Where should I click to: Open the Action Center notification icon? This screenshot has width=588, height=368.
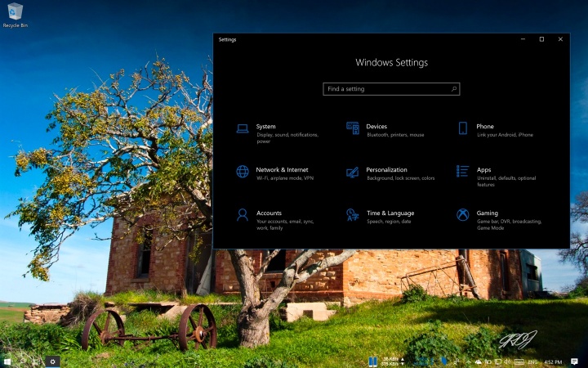574,361
